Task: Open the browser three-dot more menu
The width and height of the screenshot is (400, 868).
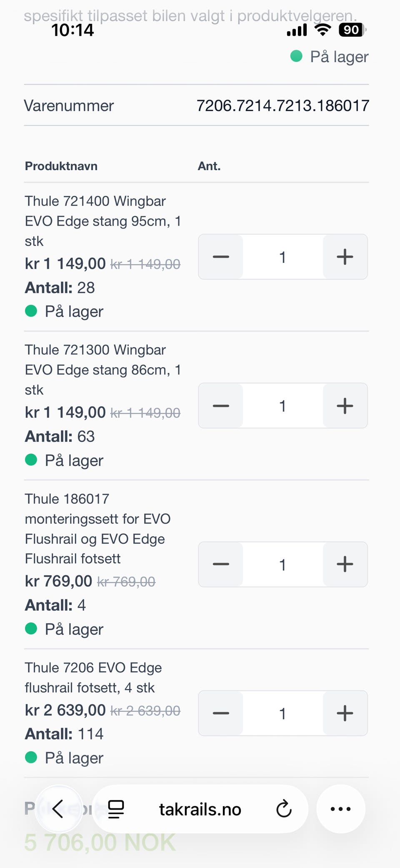Action: coord(340,809)
